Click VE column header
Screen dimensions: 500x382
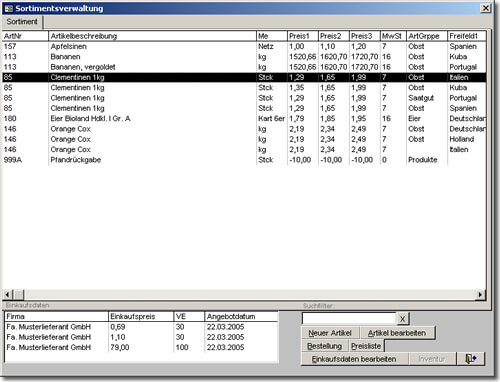pos(189,316)
